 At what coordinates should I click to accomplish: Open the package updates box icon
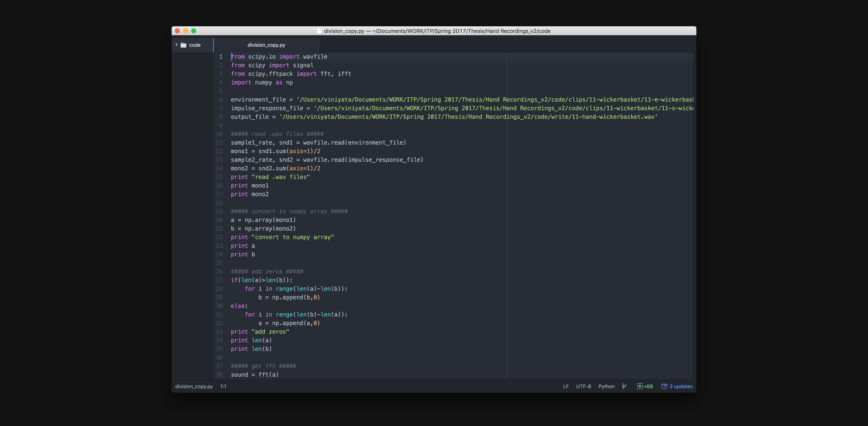pos(664,386)
